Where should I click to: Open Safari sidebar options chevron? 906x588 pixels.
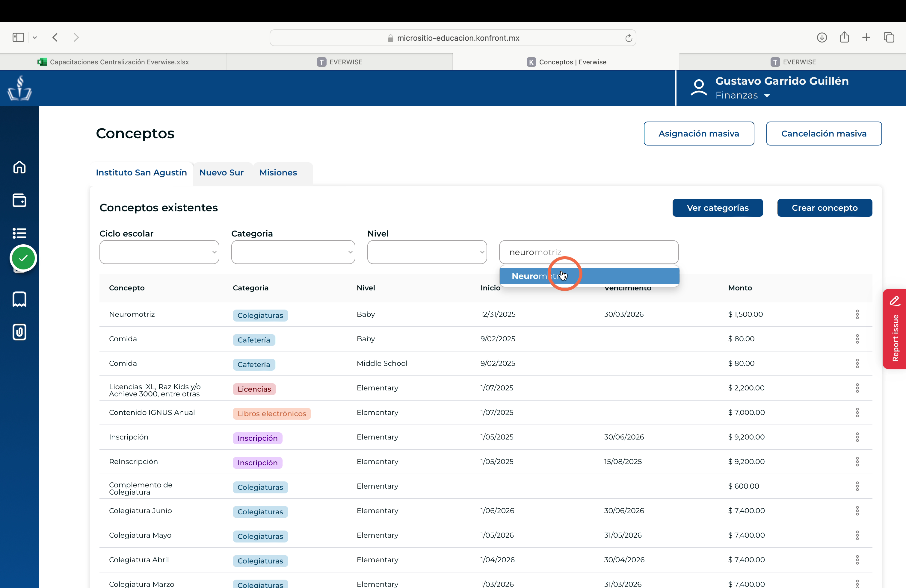pyautogui.click(x=35, y=37)
